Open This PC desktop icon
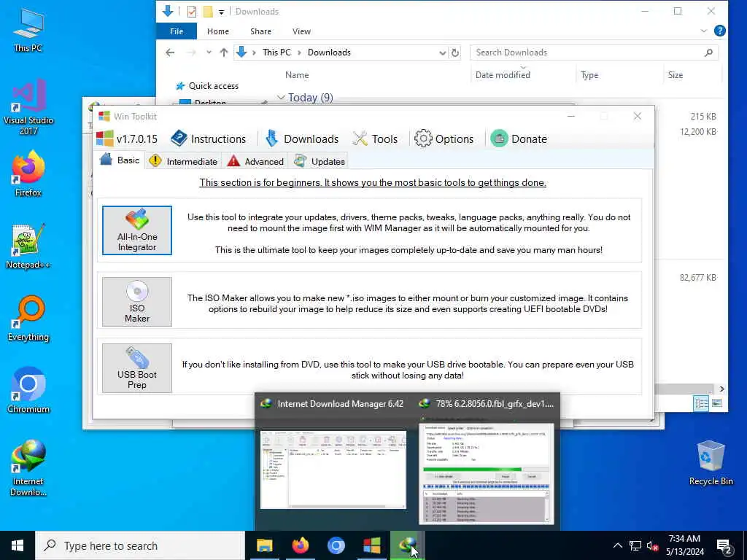The width and height of the screenshot is (747, 560). point(28,29)
